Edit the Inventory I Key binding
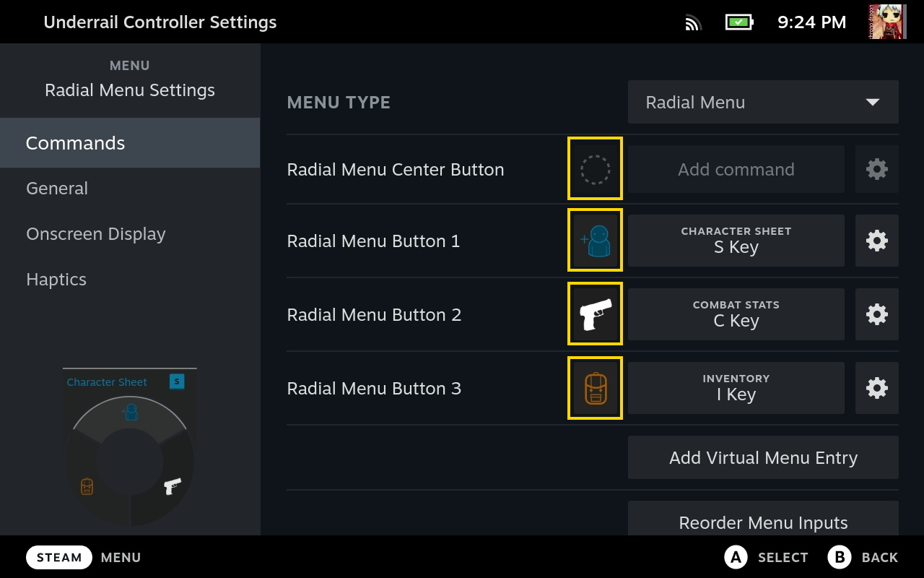 point(736,388)
